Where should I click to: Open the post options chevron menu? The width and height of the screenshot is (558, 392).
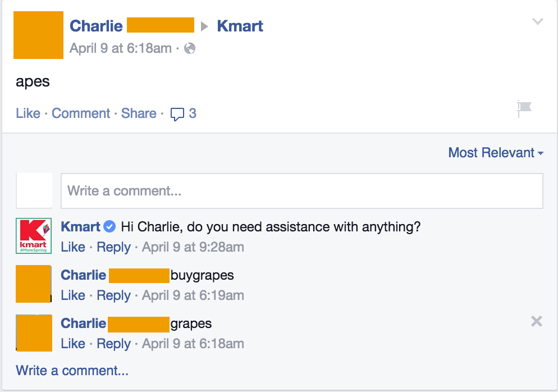(537, 21)
